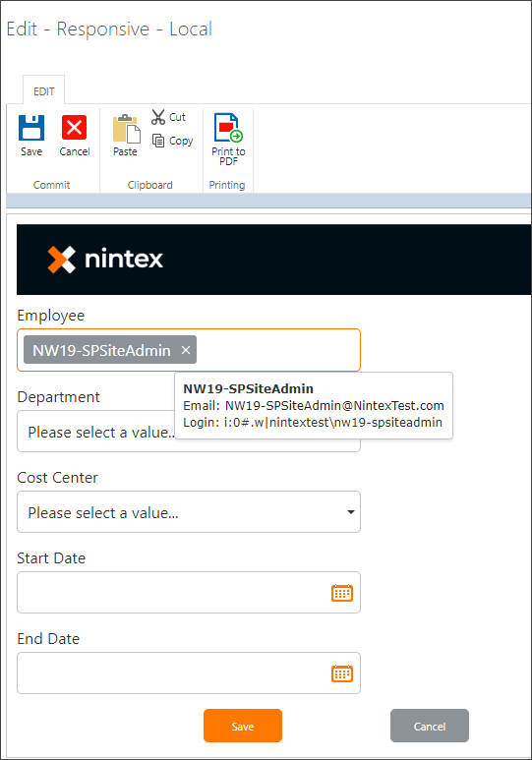Image resolution: width=532 pixels, height=760 pixels.
Task: Open the Start Date calendar picker
Action: point(342,593)
